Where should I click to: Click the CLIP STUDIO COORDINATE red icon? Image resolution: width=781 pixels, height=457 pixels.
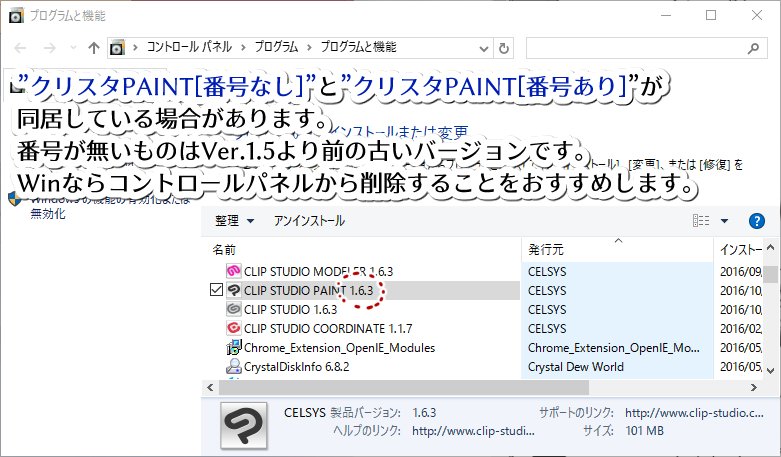tap(234, 328)
